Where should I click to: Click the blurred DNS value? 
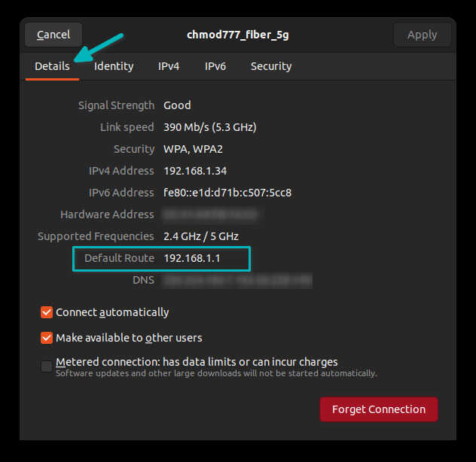(x=237, y=281)
